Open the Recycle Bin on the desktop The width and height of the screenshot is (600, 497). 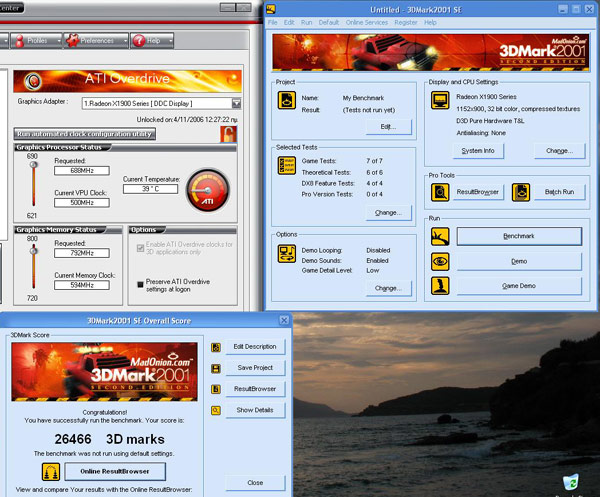pos(571,482)
